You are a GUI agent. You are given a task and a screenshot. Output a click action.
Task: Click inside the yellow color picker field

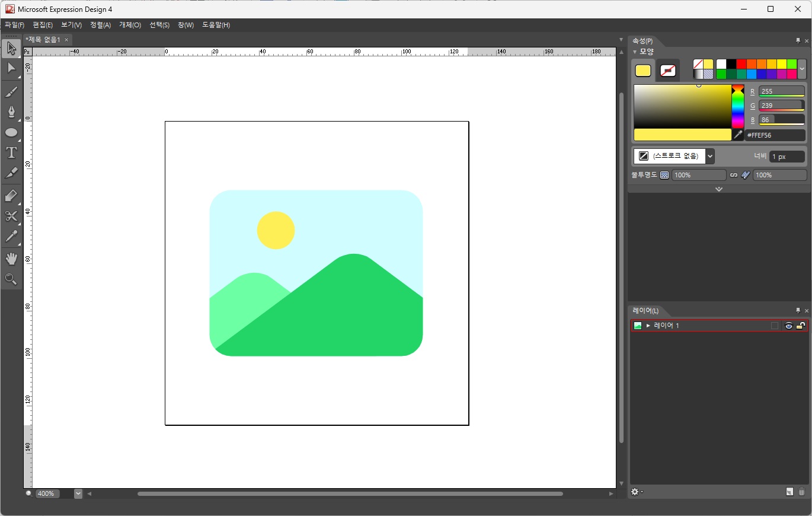coord(682,106)
